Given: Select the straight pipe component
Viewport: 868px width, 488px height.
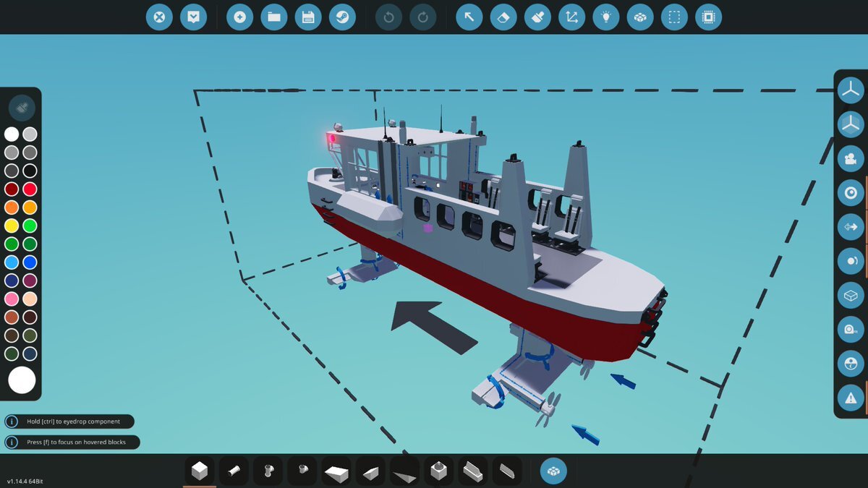Looking at the screenshot, I should 234,471.
